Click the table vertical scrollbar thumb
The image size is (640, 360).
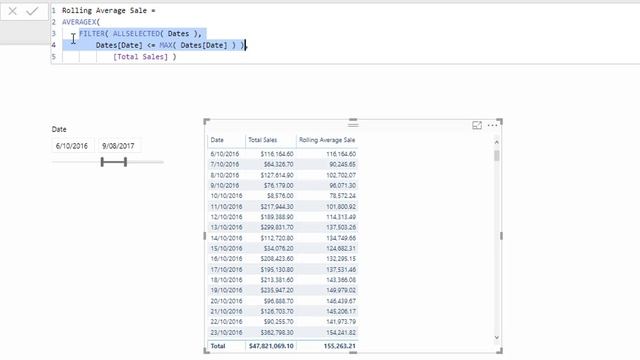497,156
